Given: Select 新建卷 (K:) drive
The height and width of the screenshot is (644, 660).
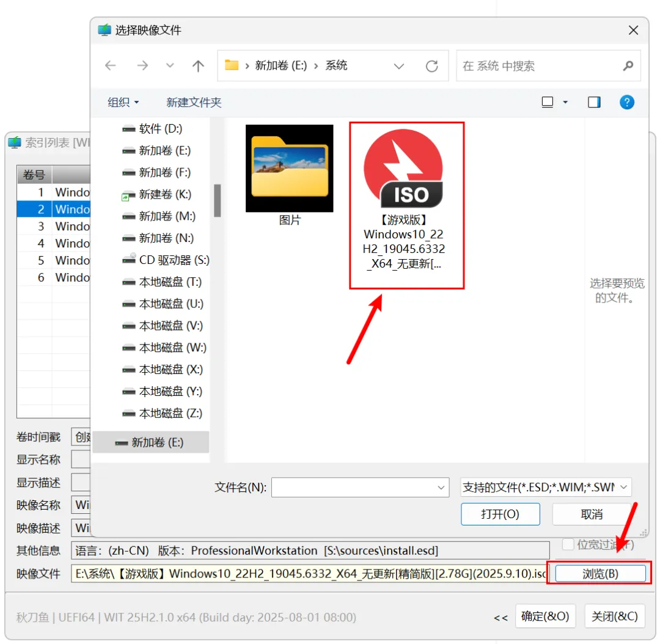Looking at the screenshot, I should pos(156,194).
